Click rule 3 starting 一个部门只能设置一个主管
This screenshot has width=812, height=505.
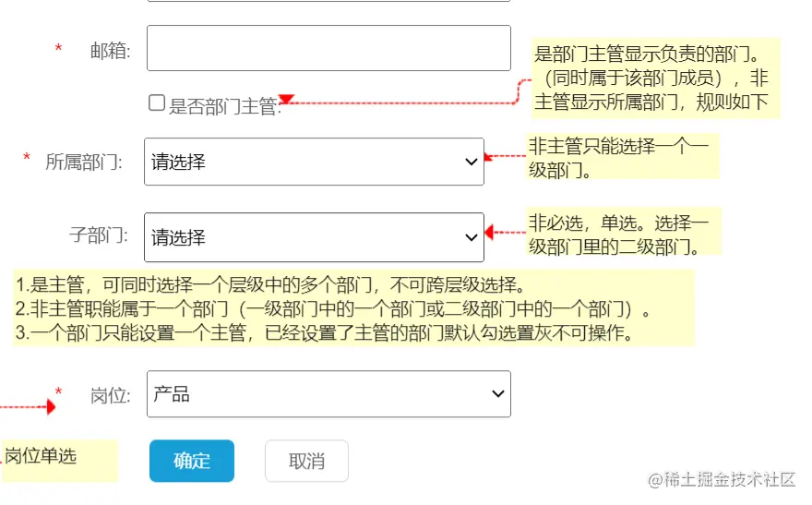click(324, 332)
